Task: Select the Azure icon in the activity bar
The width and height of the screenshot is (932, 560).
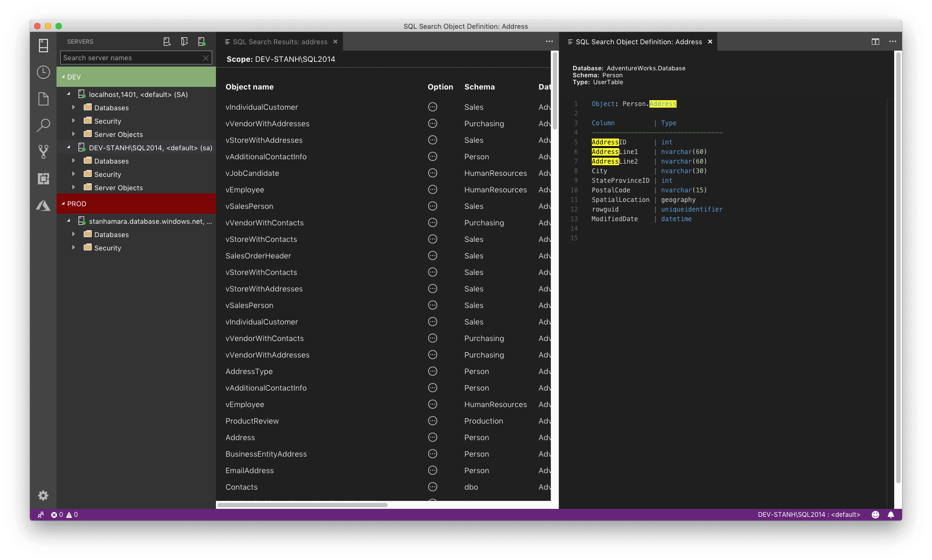Action: point(43,205)
